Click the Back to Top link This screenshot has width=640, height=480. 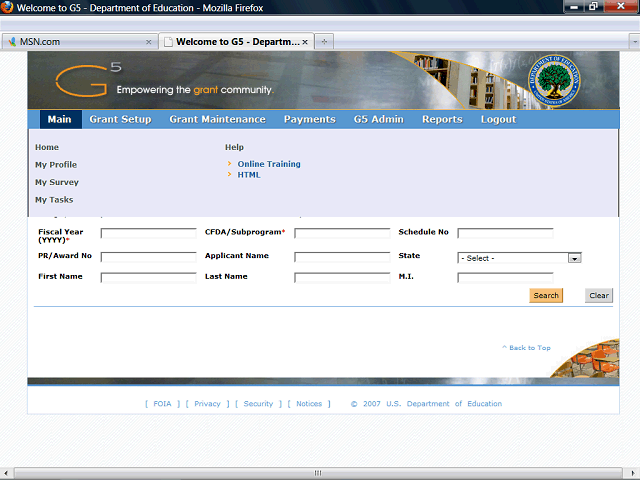(x=527, y=348)
